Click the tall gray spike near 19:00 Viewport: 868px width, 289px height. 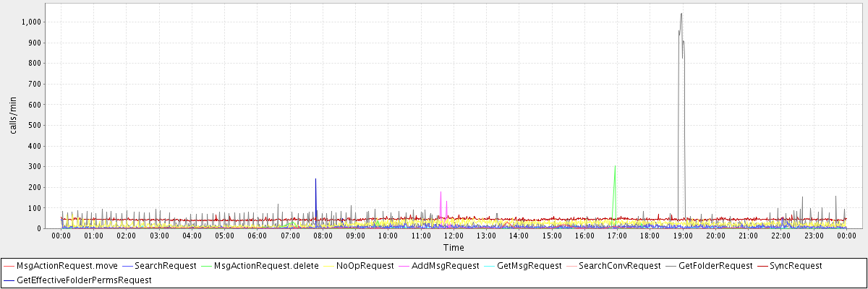tap(681, 14)
